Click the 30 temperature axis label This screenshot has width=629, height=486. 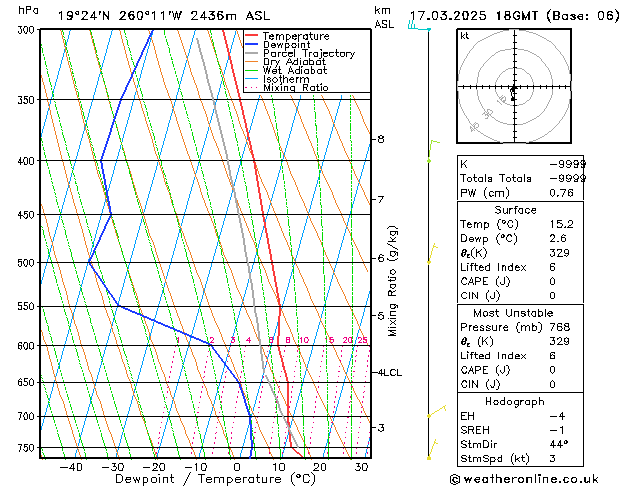[361, 467]
